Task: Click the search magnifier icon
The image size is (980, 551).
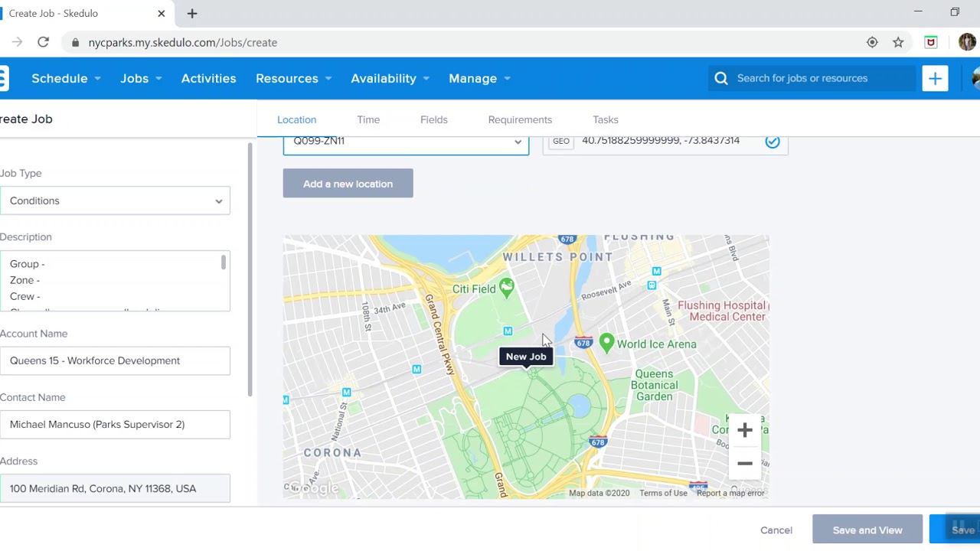Action: click(x=721, y=78)
